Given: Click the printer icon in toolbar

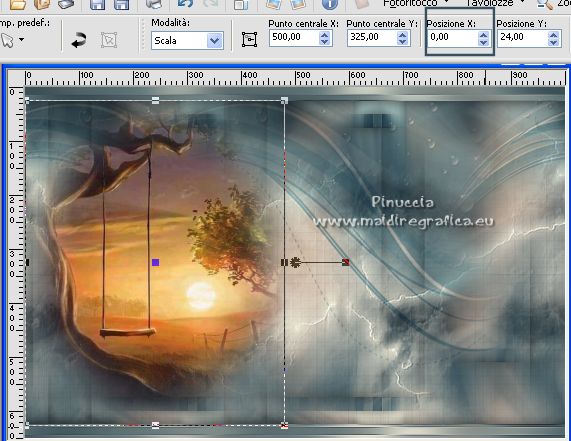Looking at the screenshot, I should tap(154, 4).
